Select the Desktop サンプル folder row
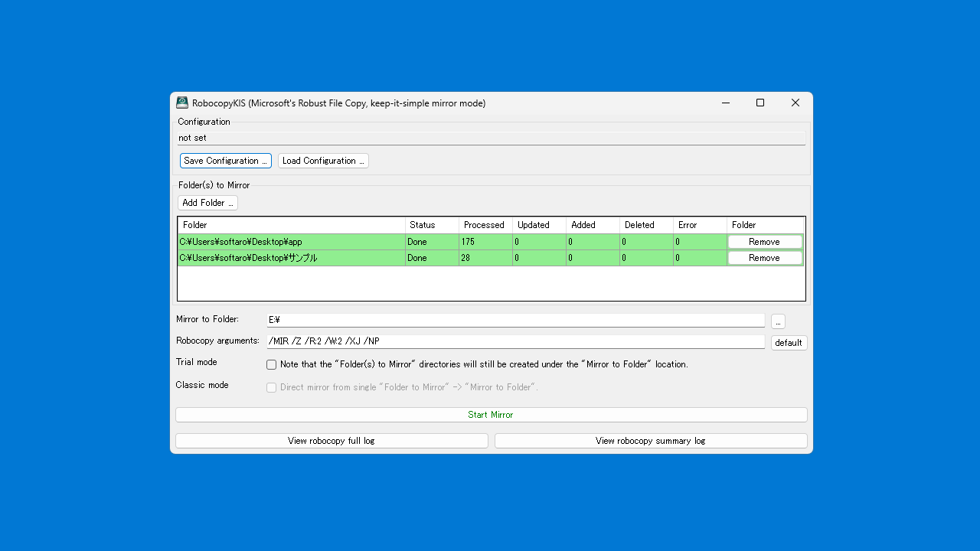This screenshot has height=551, width=980. click(291, 258)
